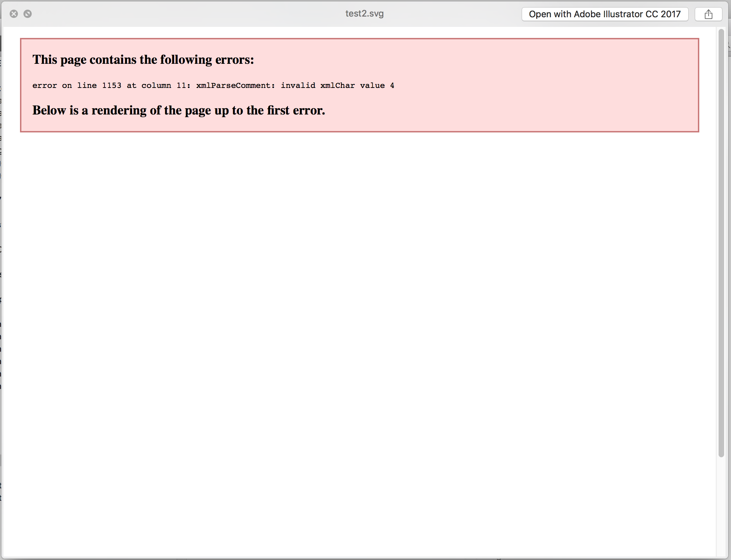This screenshot has width=731, height=560.
Task: Click the words 'first error.'
Action: point(296,110)
